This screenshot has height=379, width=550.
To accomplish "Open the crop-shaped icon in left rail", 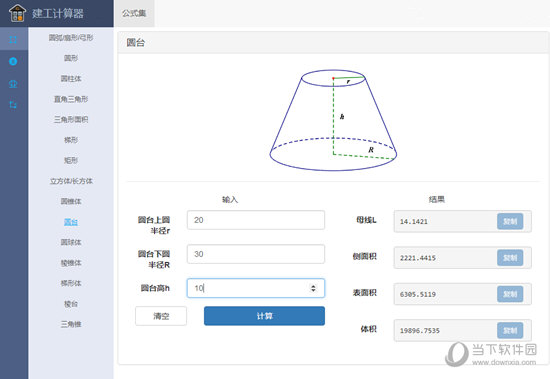I will click(13, 105).
